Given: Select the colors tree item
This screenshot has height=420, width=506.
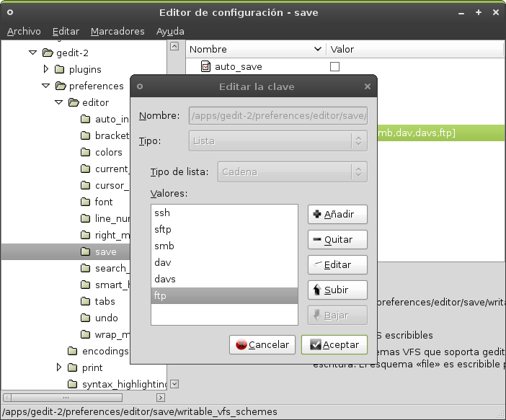Looking at the screenshot, I should (x=108, y=152).
